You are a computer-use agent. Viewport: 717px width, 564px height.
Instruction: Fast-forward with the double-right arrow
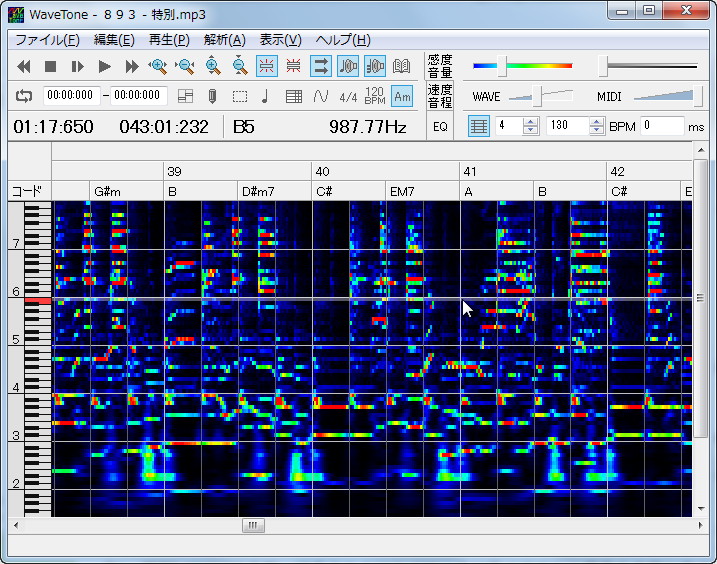[x=132, y=67]
